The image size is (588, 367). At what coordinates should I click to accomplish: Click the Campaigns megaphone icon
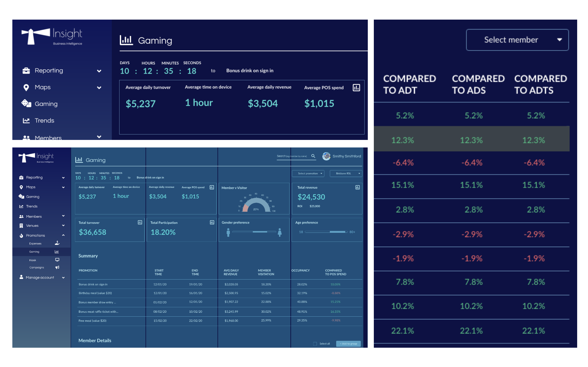point(57,267)
